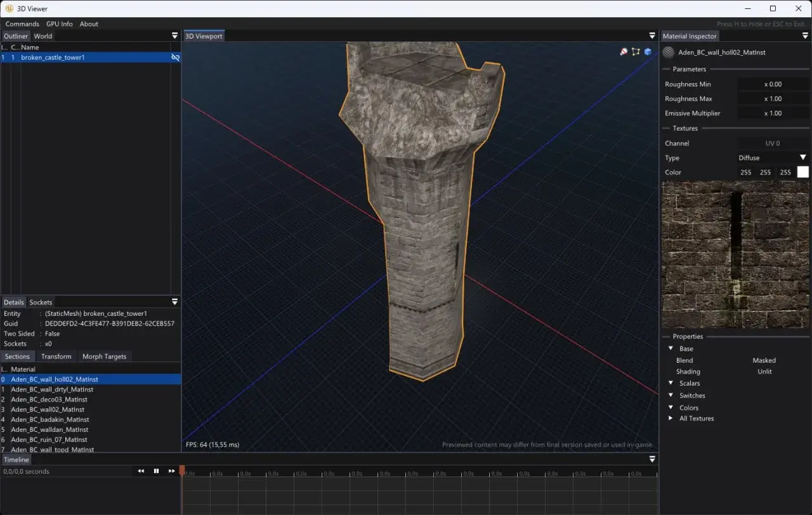Select material Aden_BC_badakin_MatInst
812x515 pixels.
tap(91, 420)
